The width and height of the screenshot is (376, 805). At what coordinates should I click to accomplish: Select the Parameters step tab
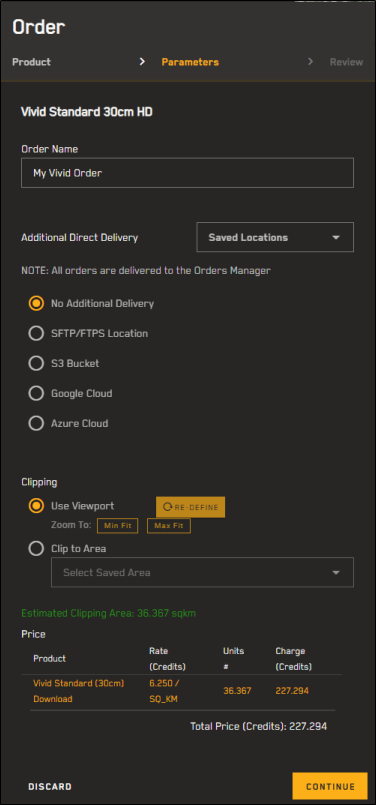(x=190, y=62)
